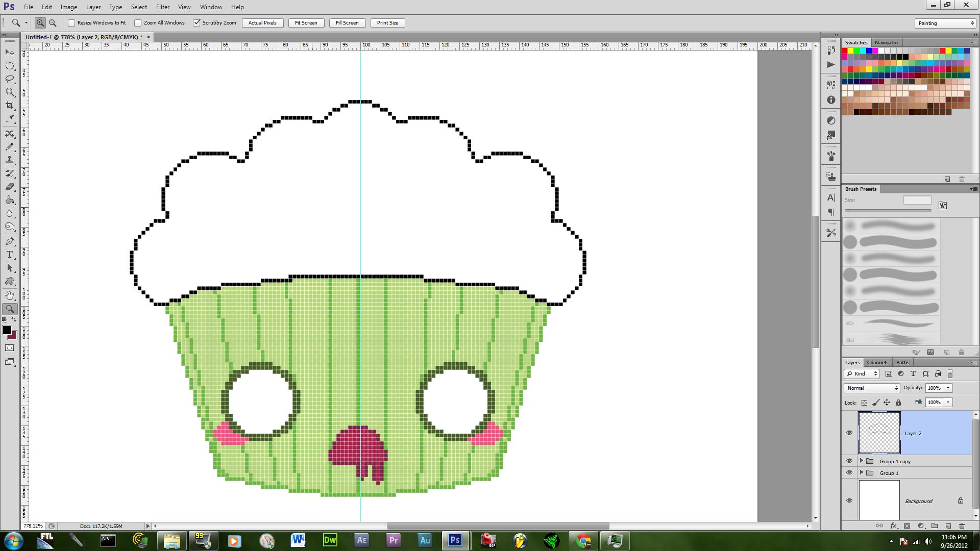
Task: Switch to the Channels tab
Action: tap(877, 362)
